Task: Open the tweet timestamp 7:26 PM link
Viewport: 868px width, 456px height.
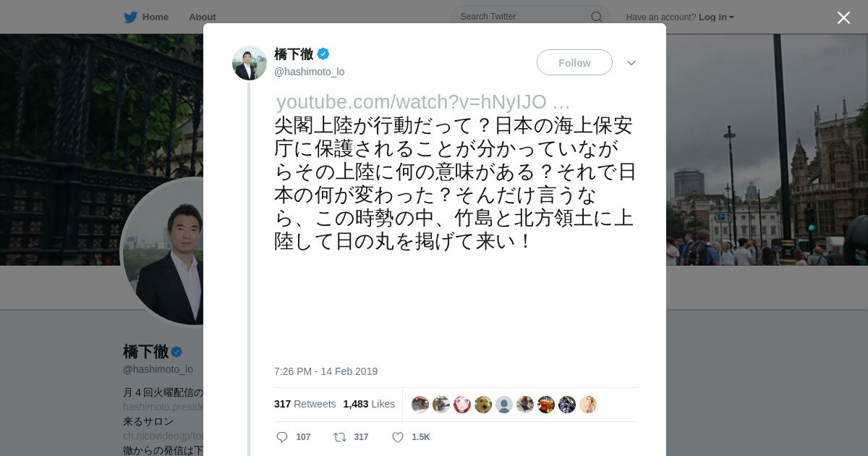Action: [x=325, y=371]
